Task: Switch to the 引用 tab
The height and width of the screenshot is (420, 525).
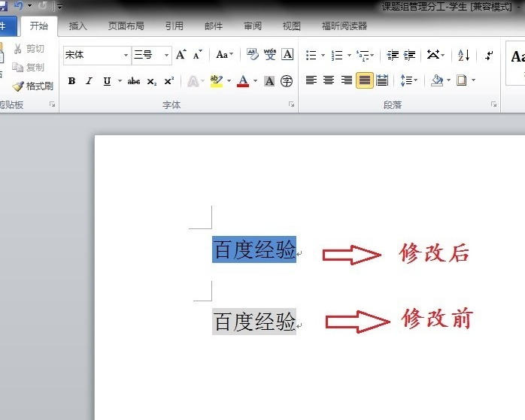Action: pyautogui.click(x=174, y=26)
